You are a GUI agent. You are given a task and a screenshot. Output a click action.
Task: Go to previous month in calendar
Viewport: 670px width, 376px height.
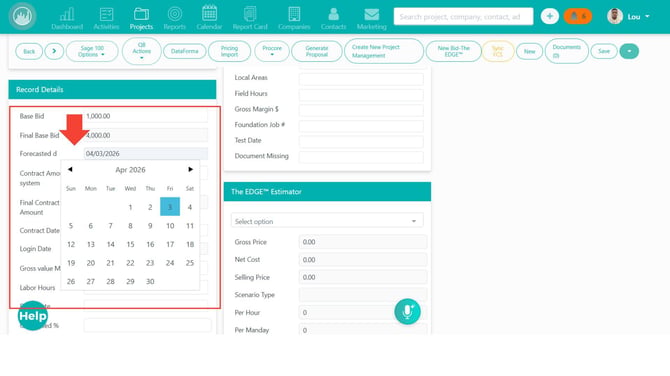[70, 170]
